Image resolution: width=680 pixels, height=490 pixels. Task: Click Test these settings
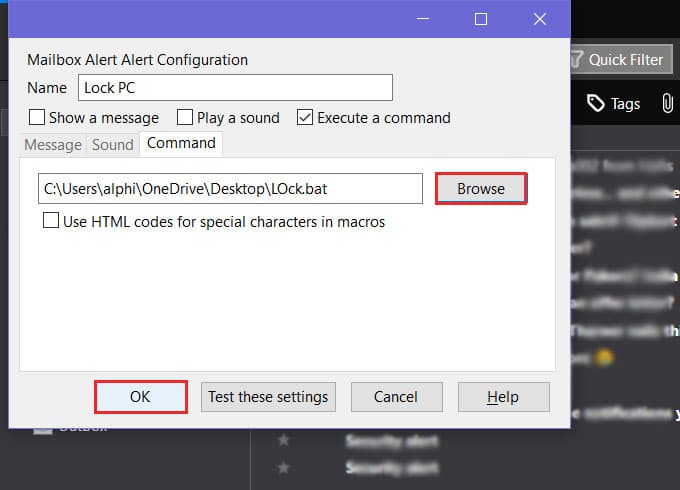tap(268, 397)
